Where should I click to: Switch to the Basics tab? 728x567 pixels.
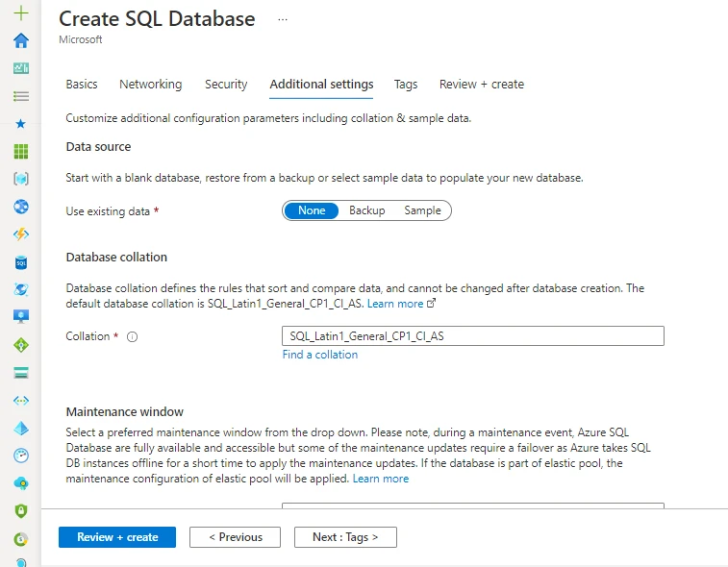pyautogui.click(x=82, y=84)
